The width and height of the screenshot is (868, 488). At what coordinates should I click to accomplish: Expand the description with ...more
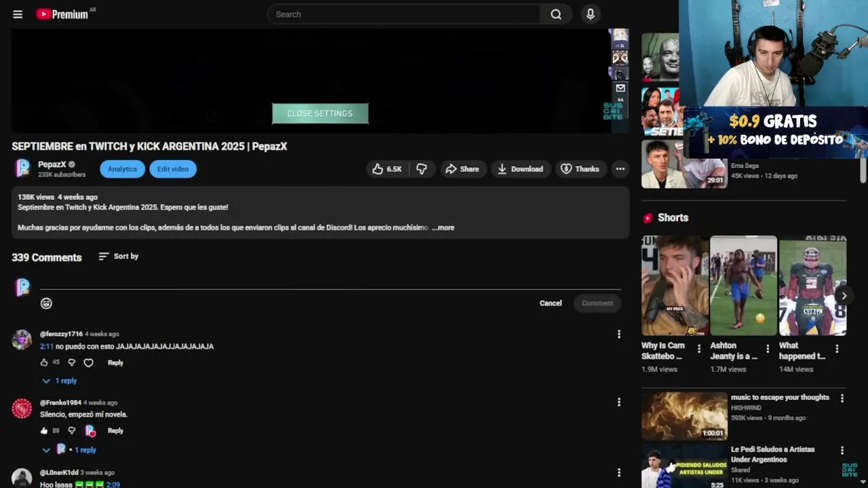(443, 228)
